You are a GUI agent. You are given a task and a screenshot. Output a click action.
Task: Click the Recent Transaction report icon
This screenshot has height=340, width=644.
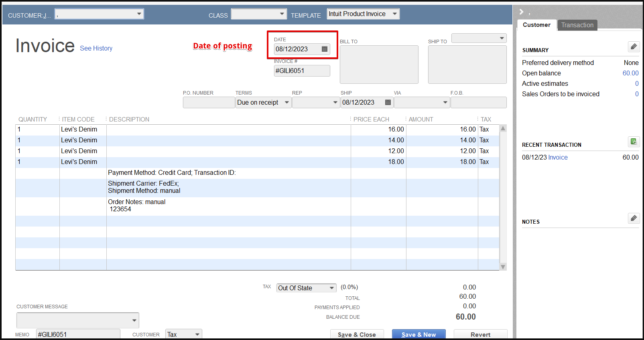click(634, 142)
